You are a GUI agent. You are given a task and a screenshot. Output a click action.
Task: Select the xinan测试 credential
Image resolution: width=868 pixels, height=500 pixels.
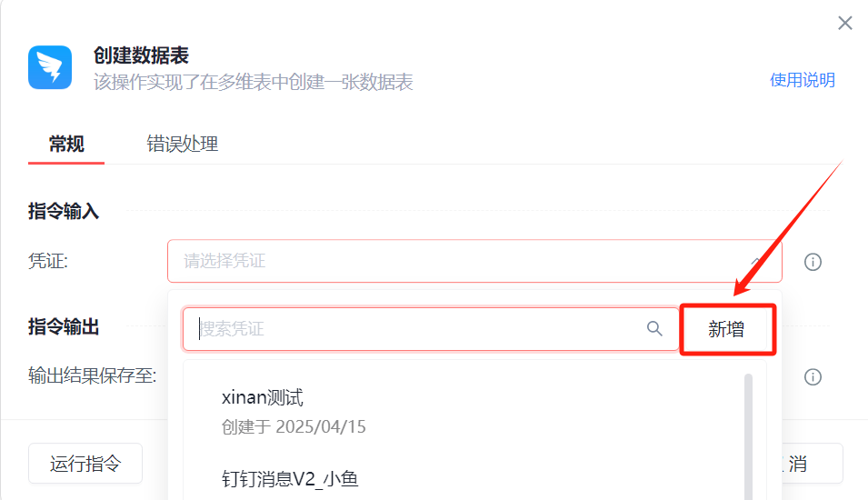(x=263, y=397)
